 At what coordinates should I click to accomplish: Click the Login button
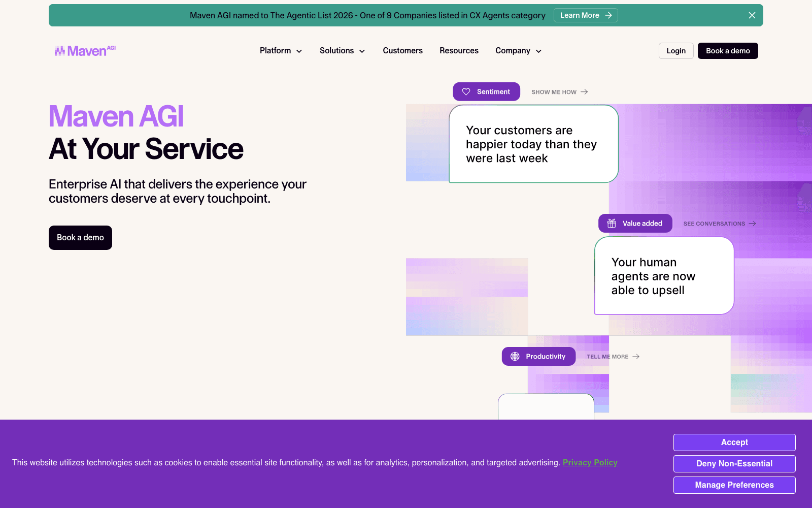point(676,51)
